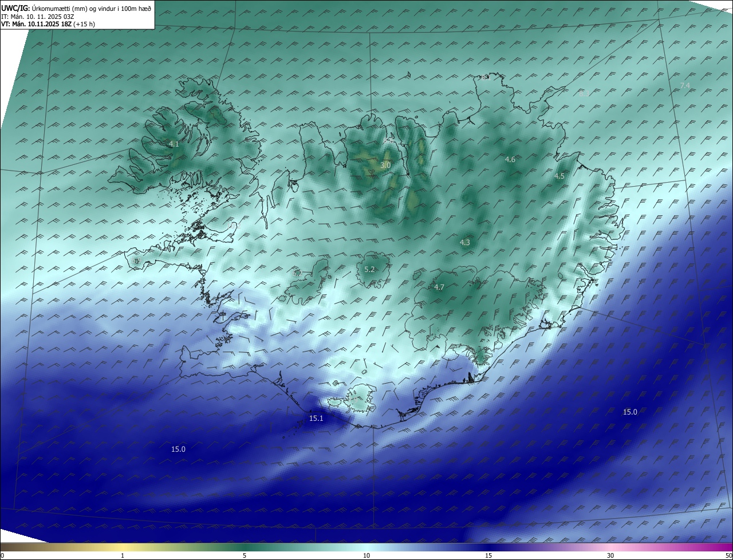Click the 0 tick on the colour scale
This screenshot has width=733, height=560.
(2, 555)
